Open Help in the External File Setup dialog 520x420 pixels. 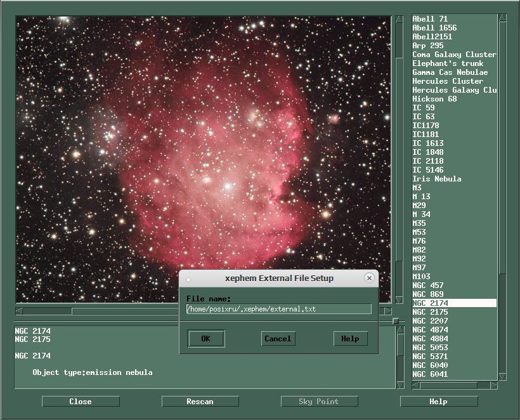pyautogui.click(x=350, y=339)
